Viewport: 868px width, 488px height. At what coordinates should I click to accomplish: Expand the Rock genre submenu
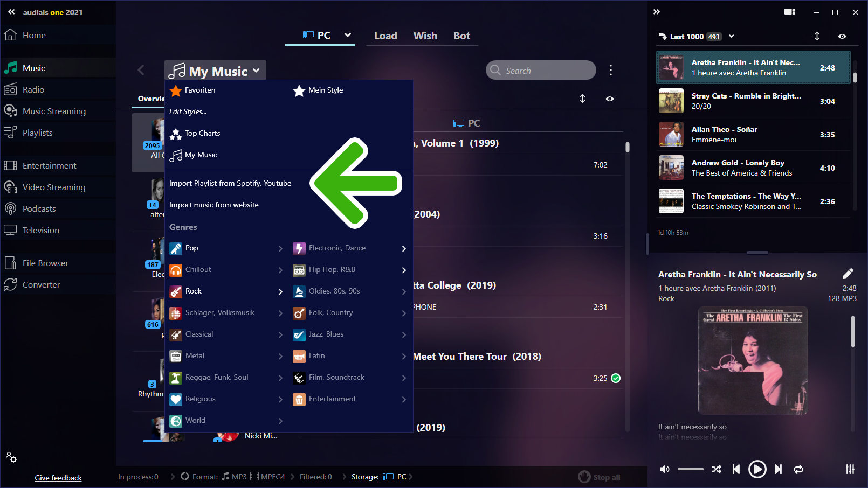[280, 291]
